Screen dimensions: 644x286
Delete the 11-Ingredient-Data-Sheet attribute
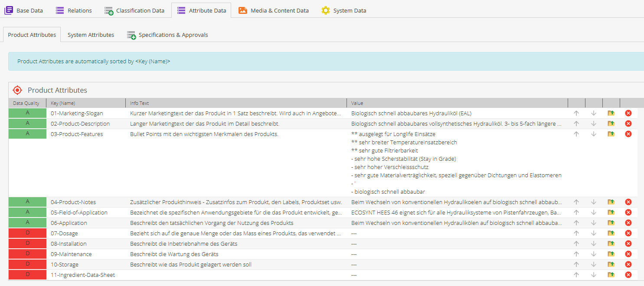(628, 275)
